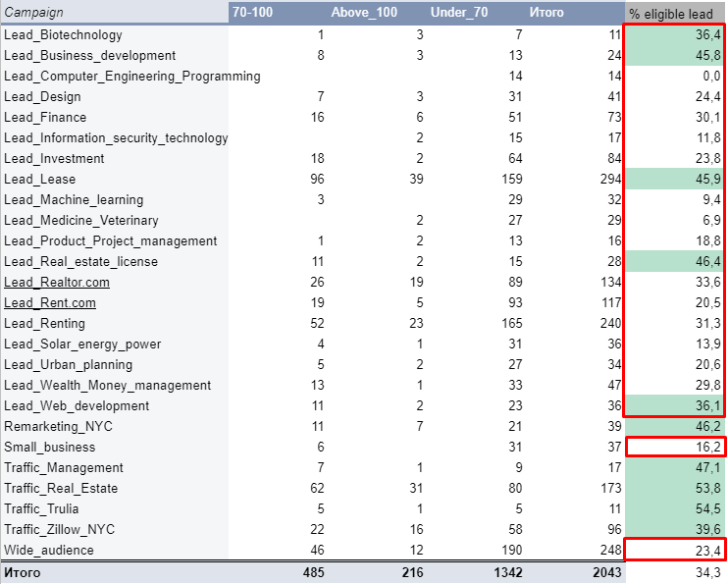This screenshot has width=728, height=584.
Task: Select the Under_70 column header
Action: click(x=477, y=13)
